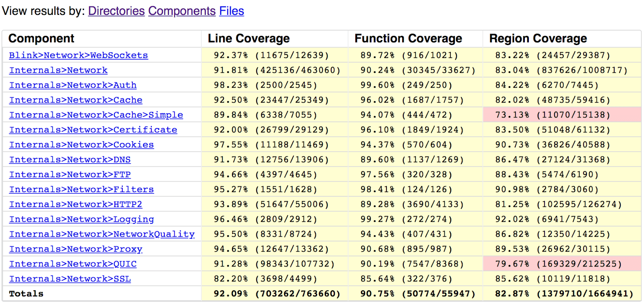Viewport: 644px width, 304px height.
Task: Open Internals>Network>Auth coverage report
Action: pos(73,85)
